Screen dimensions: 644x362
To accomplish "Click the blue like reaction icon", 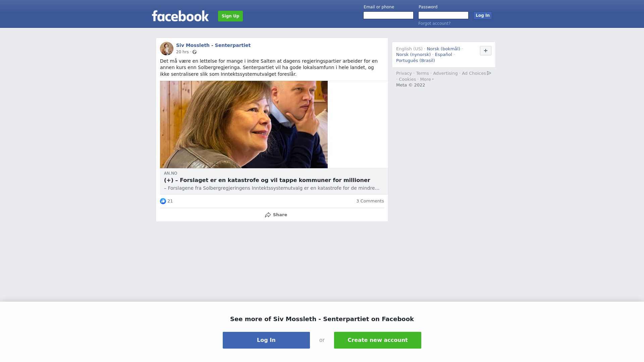I will [163, 201].
